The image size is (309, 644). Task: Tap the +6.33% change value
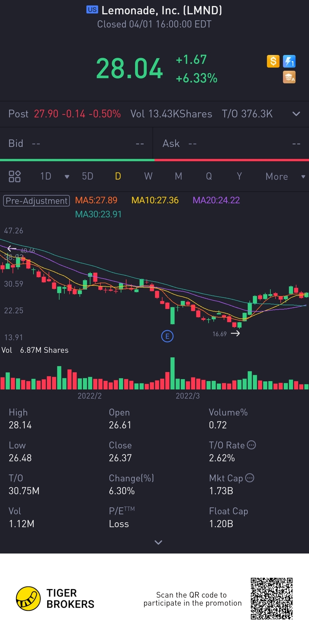197,78
